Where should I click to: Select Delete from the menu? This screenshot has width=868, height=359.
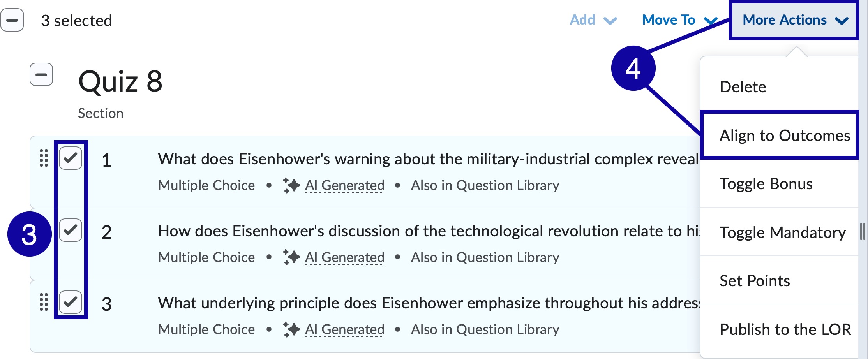pos(743,87)
